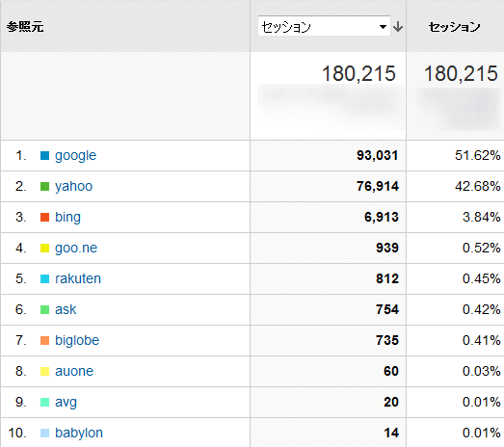504x447 pixels.
Task: Select the session value 812
Action: [x=387, y=278]
